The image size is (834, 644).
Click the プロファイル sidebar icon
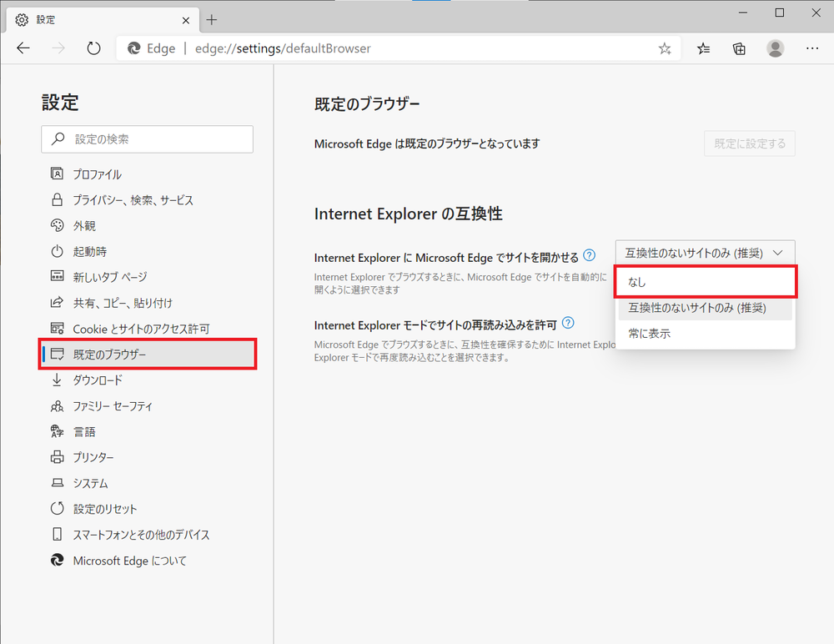(x=57, y=174)
